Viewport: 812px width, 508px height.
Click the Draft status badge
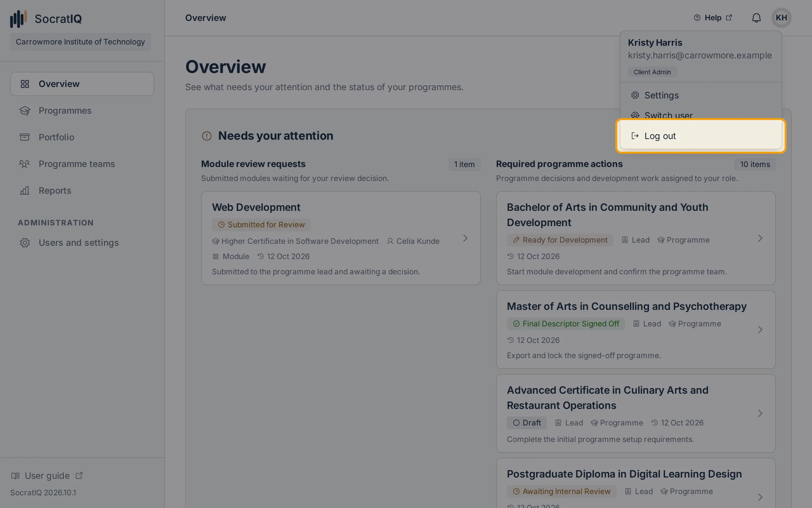pos(527,423)
